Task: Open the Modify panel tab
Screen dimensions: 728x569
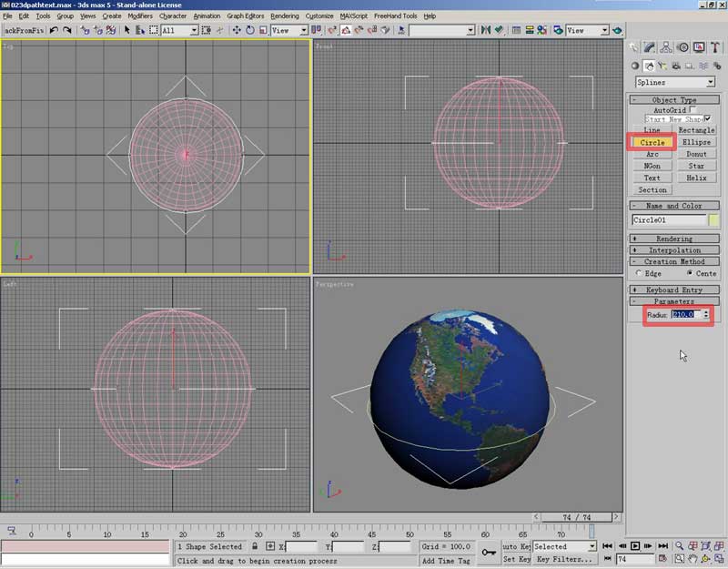Action: tap(651, 47)
